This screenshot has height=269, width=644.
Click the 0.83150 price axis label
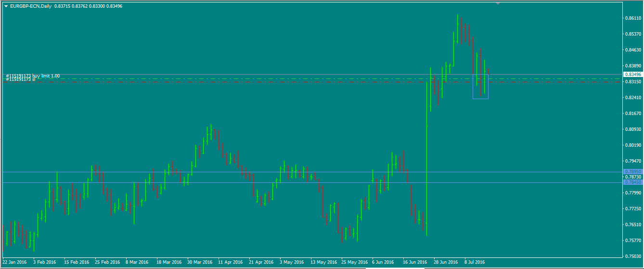[x=633, y=82]
